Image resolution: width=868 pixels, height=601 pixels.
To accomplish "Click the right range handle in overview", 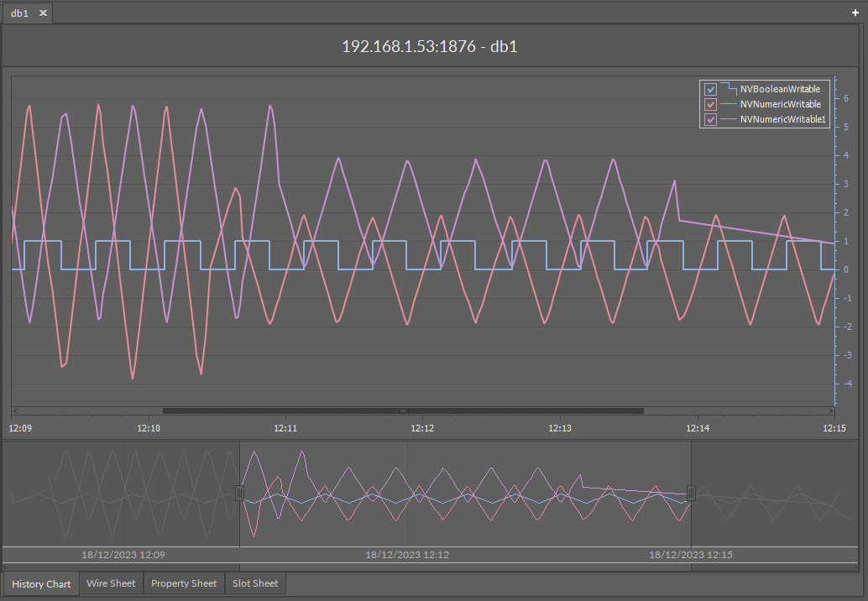I will tap(691, 493).
